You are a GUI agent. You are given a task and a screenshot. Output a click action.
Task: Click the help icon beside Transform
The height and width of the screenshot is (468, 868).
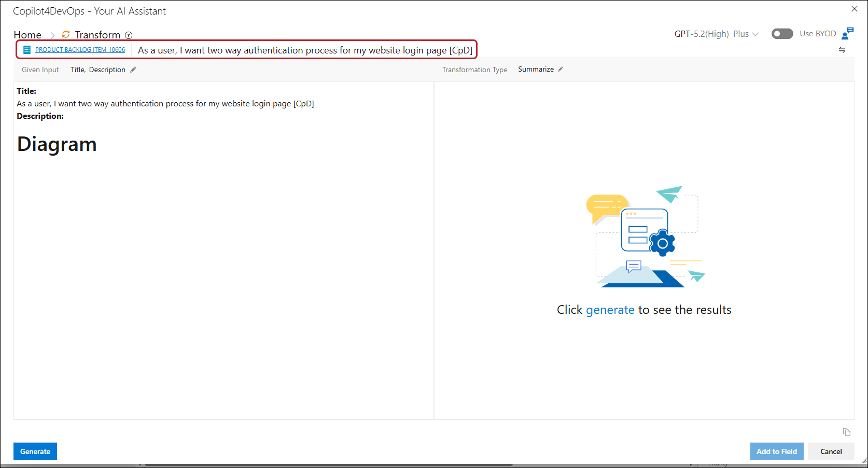[129, 35]
